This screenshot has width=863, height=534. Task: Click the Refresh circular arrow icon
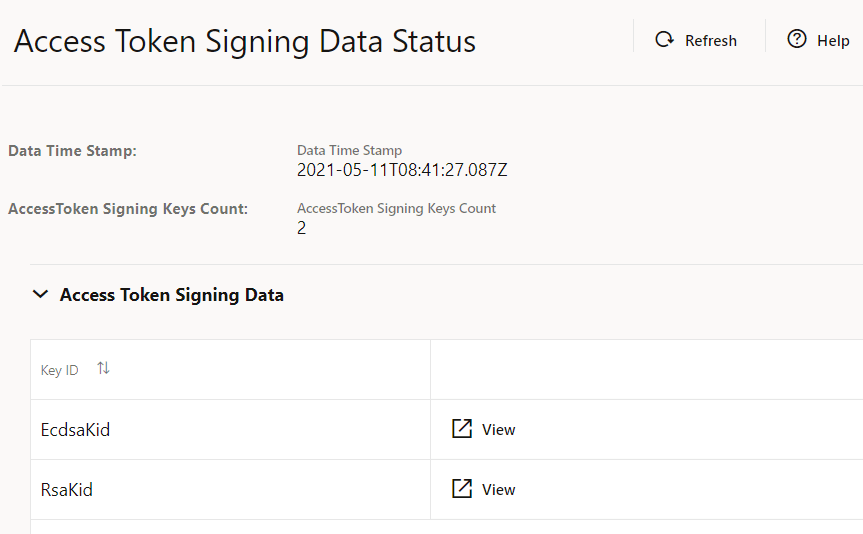(664, 40)
